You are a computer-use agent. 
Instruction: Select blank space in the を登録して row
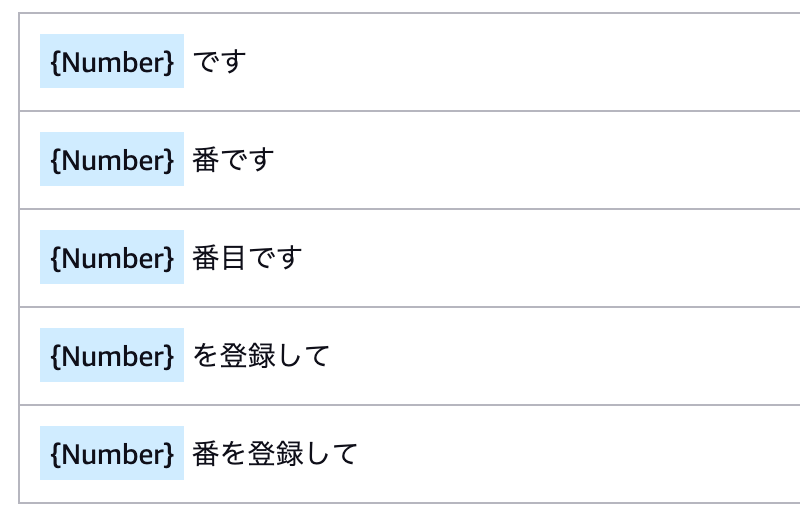[566, 355]
